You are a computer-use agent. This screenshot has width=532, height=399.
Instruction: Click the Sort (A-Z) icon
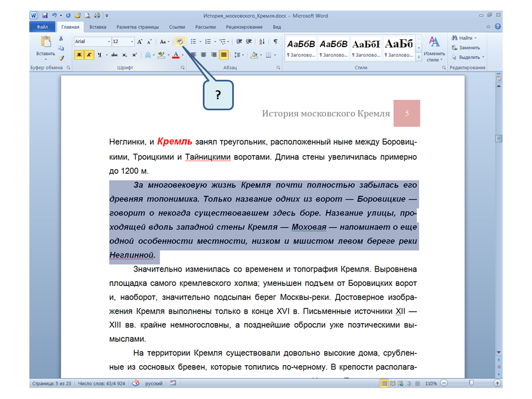point(262,42)
